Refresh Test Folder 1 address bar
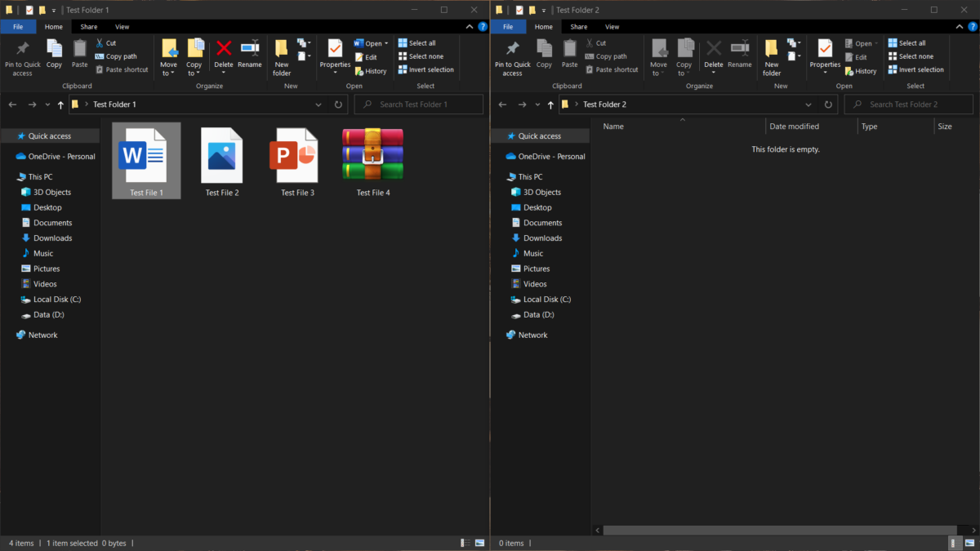Viewport: 980px width, 551px height. click(x=339, y=104)
